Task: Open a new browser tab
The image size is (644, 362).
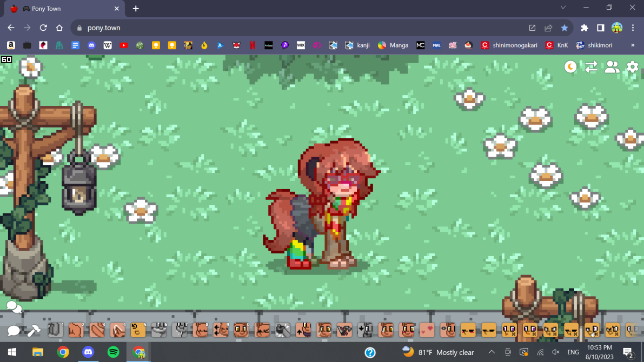Action: pos(136,9)
